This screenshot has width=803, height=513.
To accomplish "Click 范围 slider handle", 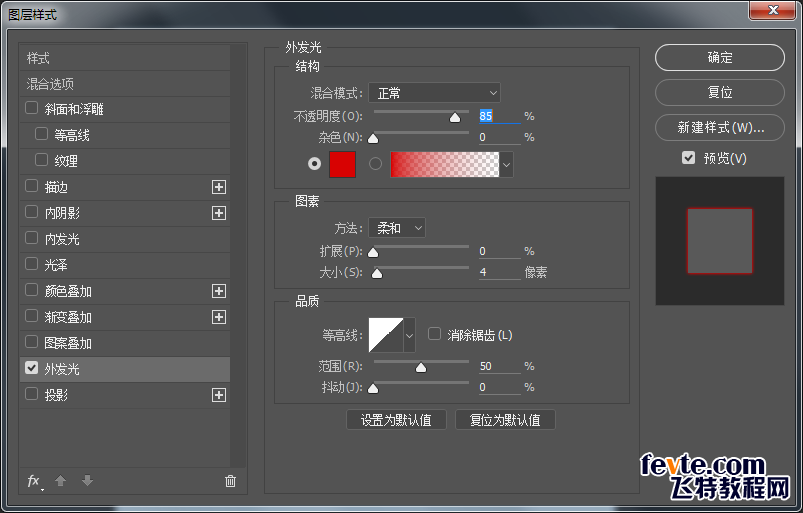I will [x=421, y=368].
